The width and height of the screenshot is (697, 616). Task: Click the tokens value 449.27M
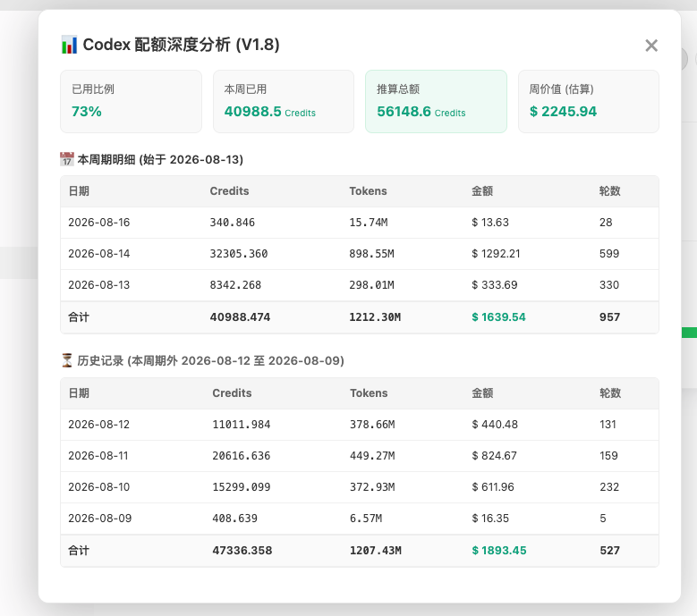coord(372,456)
